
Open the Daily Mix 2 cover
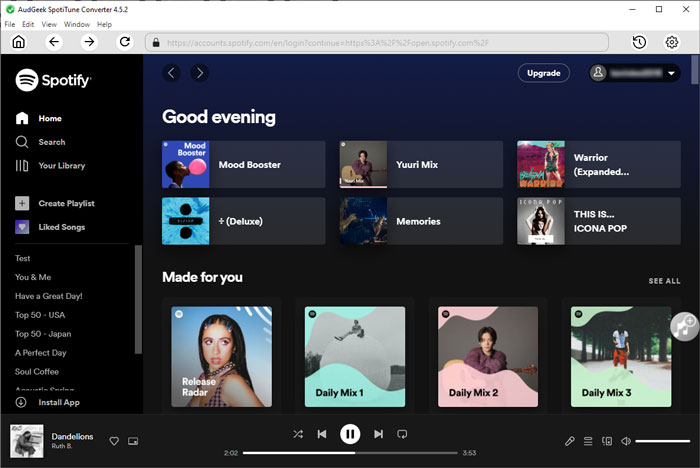coord(488,356)
